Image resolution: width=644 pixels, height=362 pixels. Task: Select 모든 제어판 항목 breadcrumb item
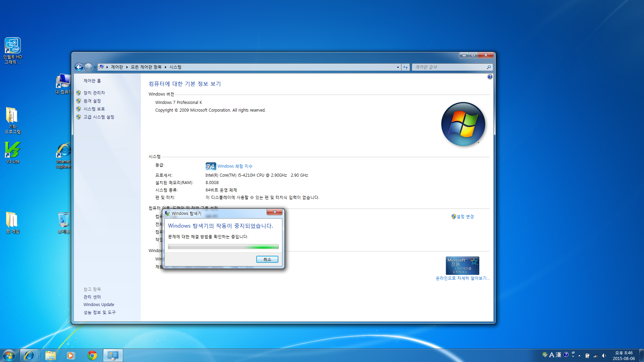tap(146, 67)
